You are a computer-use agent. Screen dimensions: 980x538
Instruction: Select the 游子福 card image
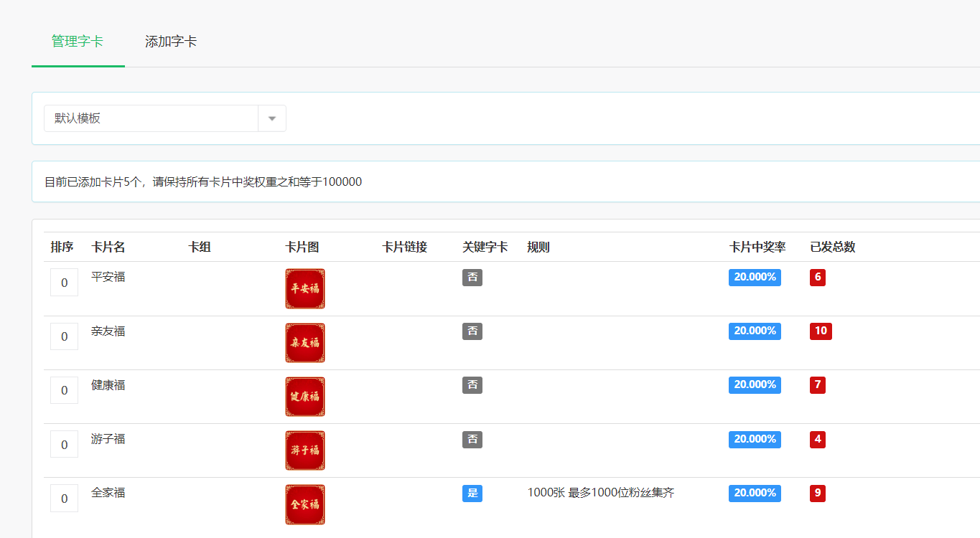point(304,450)
